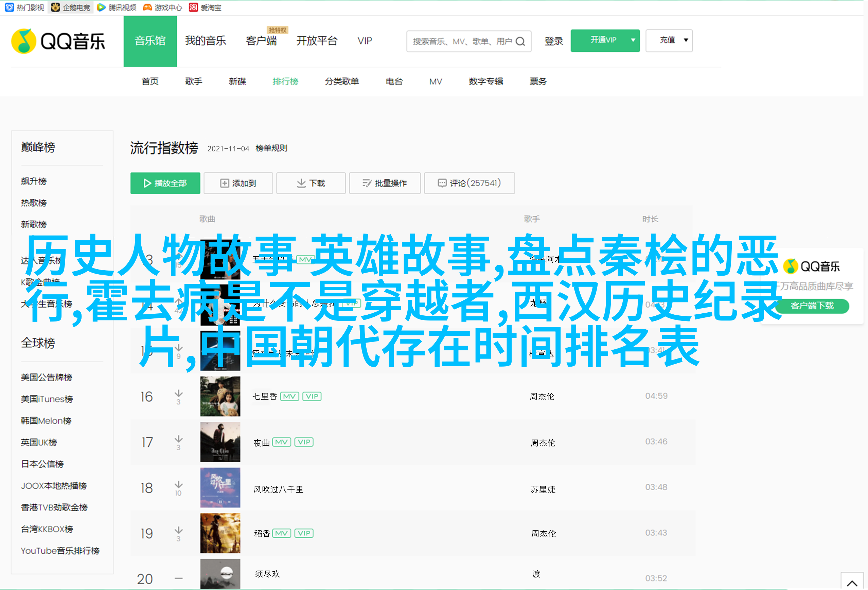Image resolution: width=868 pixels, height=590 pixels.
Task: Open 票务 sub-navigation
Action: point(538,81)
